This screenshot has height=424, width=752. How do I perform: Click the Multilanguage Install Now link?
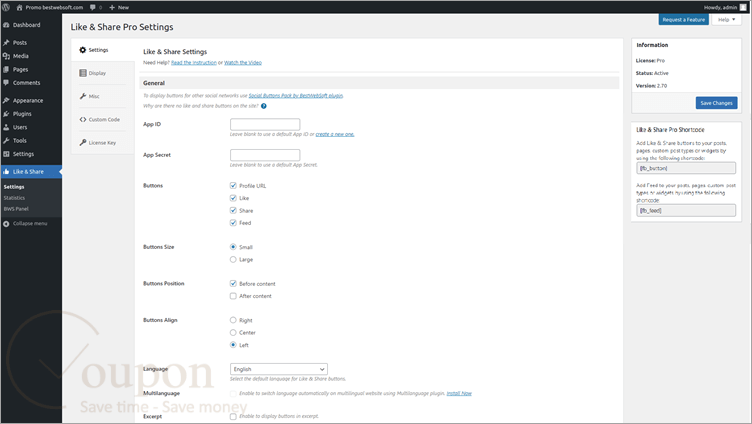click(459, 393)
